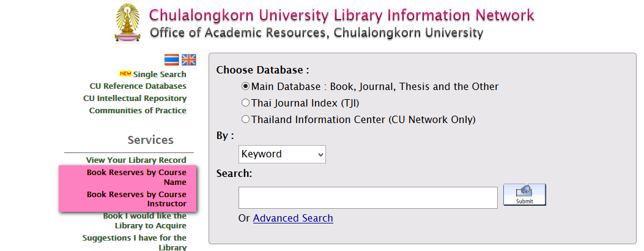The height and width of the screenshot is (251, 644).
Task: Choose Book Reserves by Course Instructor
Action: point(136,199)
